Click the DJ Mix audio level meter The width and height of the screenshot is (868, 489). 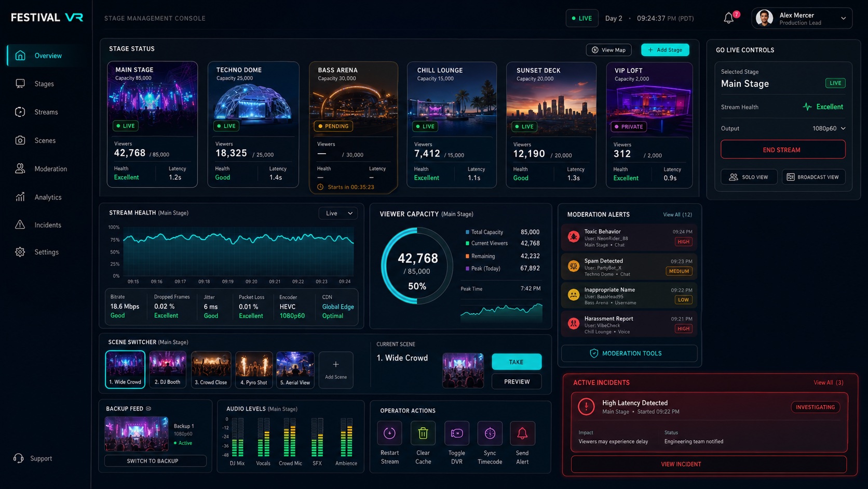(x=237, y=437)
